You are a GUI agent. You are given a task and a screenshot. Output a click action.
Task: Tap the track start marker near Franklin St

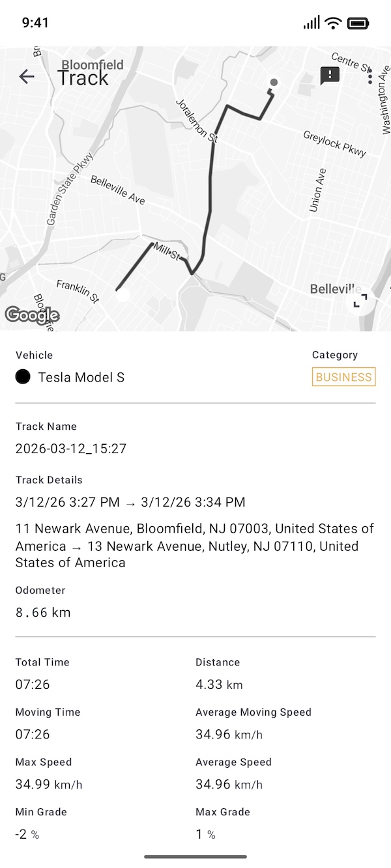123,296
